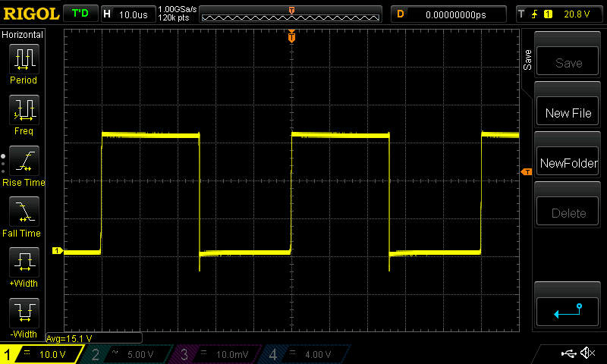This screenshot has width=607, height=364.
Task: Click the waveform memory position bar
Action: point(291,14)
